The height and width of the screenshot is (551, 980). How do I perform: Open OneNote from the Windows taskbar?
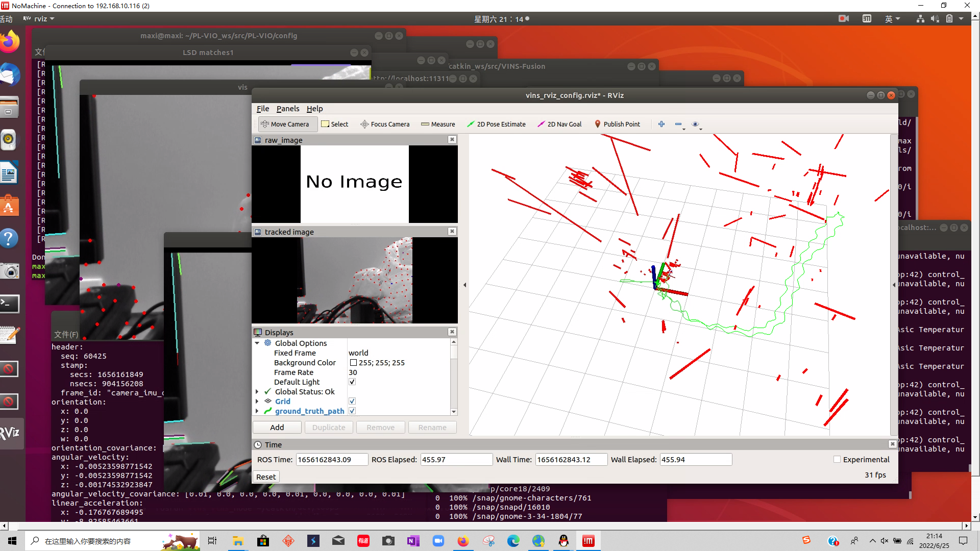click(413, 541)
